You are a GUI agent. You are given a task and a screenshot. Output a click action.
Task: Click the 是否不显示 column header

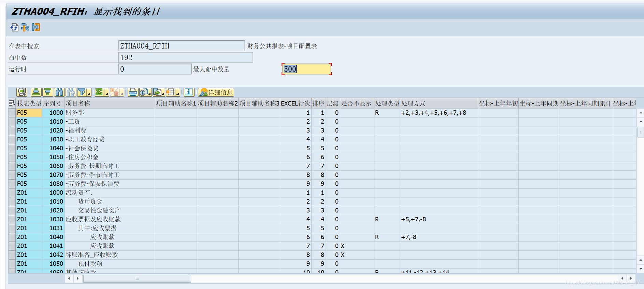[x=357, y=103]
